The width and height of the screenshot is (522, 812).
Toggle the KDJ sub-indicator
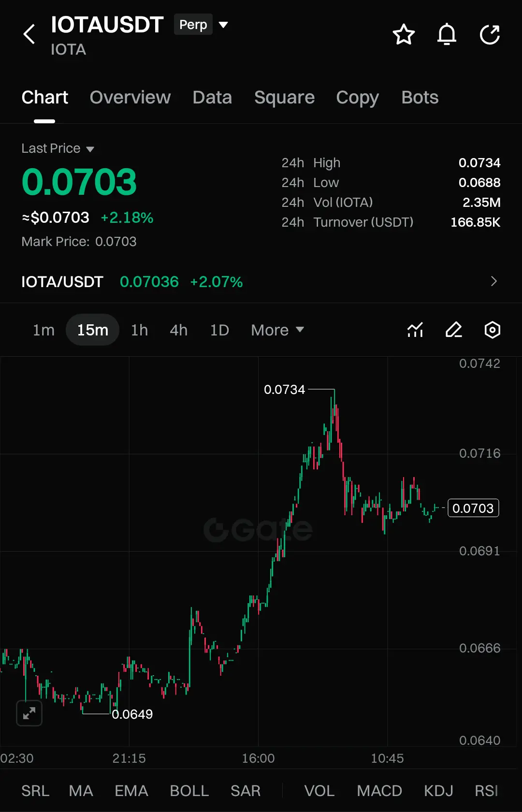(438, 791)
